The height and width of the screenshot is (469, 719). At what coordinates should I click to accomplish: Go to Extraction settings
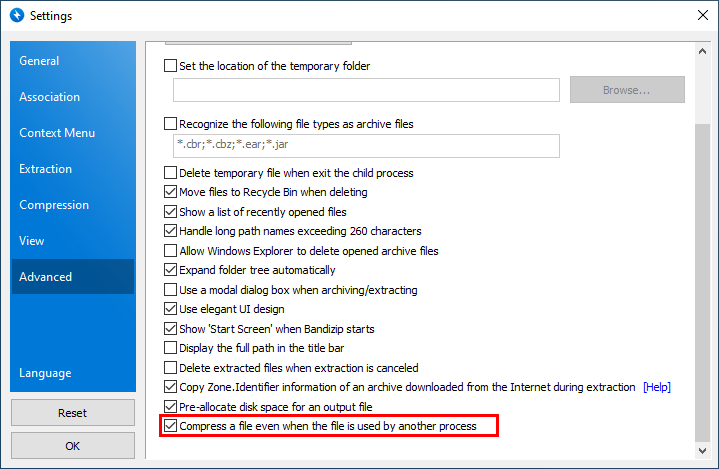click(x=45, y=169)
